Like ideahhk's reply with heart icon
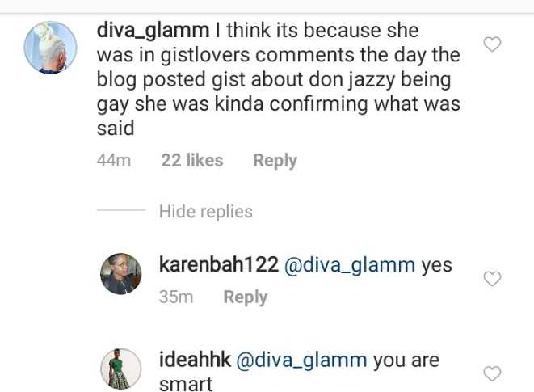This screenshot has width=534, height=392. click(492, 373)
